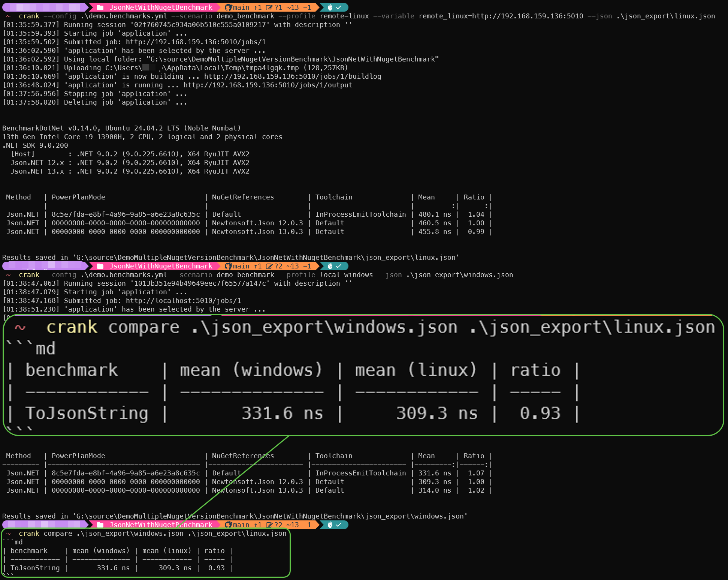Screen dimensions: 728x580
Task: Click session ID '02f760745c934a06b510e555a0109217'
Action: (200, 25)
